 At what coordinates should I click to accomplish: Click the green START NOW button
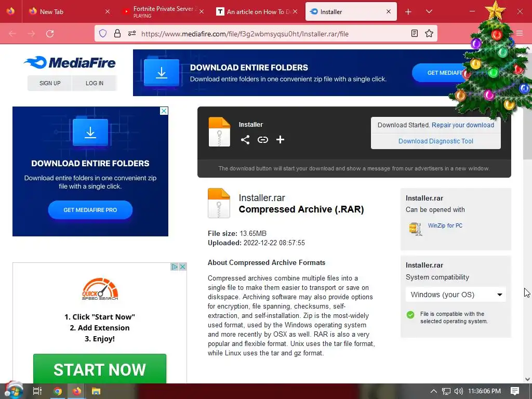(100, 369)
